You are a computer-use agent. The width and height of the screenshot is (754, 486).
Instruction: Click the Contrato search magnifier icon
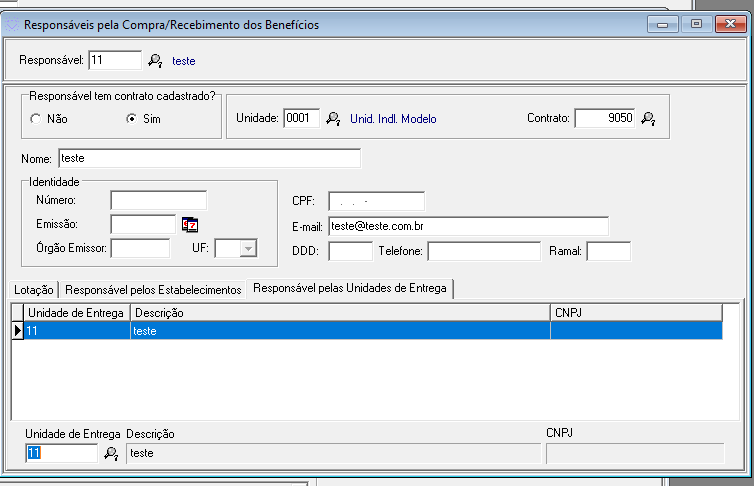(648, 119)
